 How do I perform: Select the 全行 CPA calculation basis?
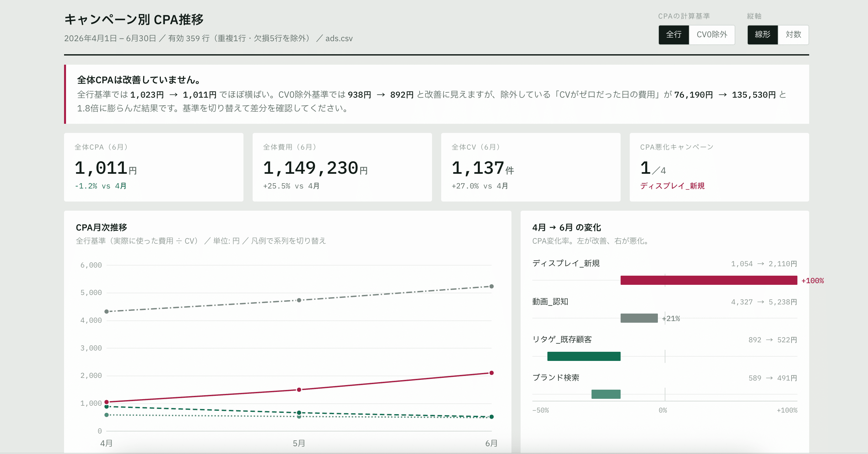[674, 35]
